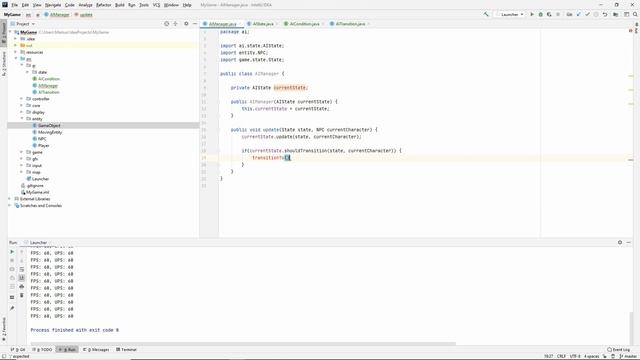Click the CRLF line separator indicator
This screenshot has width=640, height=360.
[561, 356]
